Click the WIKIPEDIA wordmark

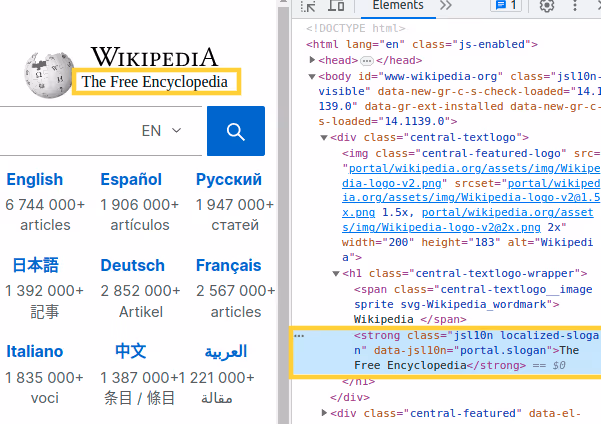pos(154,57)
